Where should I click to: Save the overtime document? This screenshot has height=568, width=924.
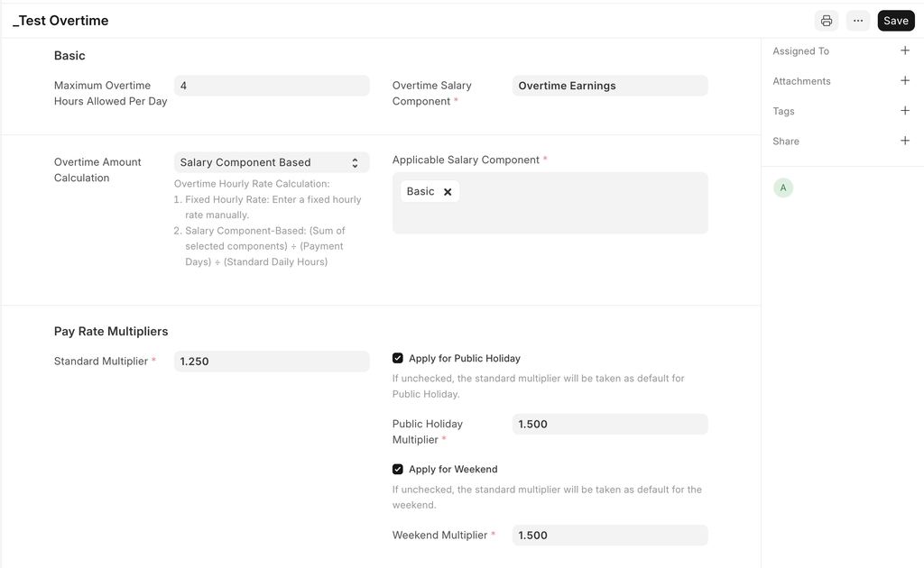pos(895,21)
